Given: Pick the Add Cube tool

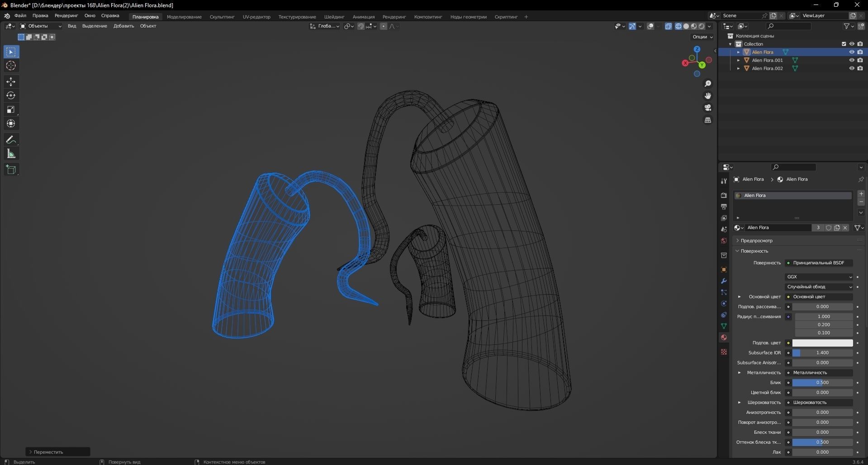Looking at the screenshot, I should tap(11, 170).
